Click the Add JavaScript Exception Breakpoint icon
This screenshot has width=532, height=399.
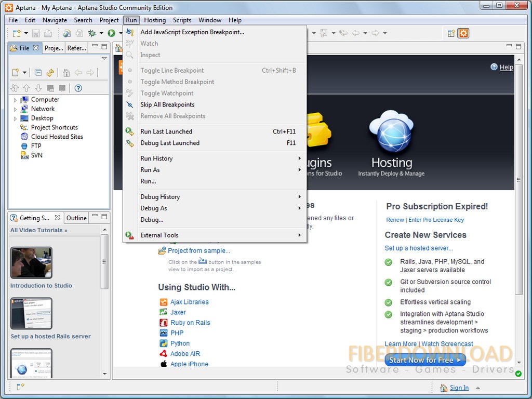[x=129, y=32]
